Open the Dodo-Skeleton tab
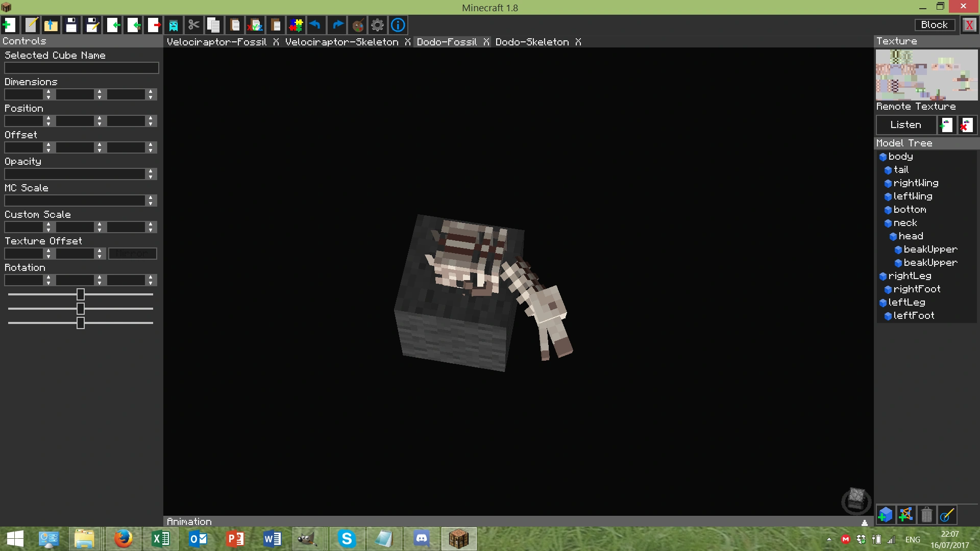This screenshot has height=551, width=980. pyautogui.click(x=532, y=42)
